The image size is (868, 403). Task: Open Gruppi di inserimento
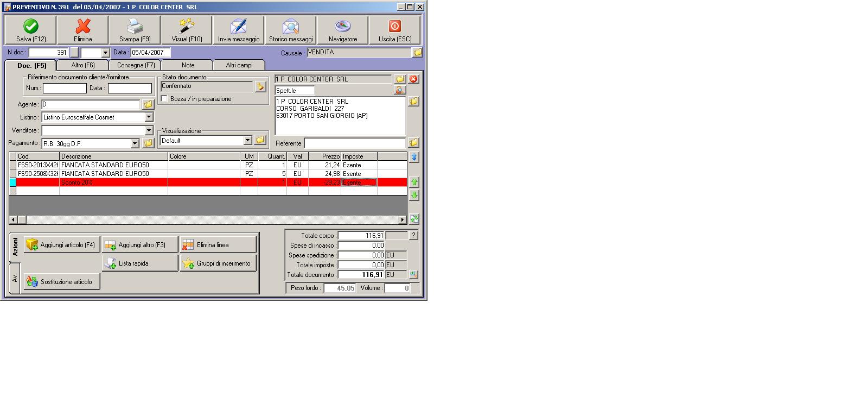click(x=218, y=263)
